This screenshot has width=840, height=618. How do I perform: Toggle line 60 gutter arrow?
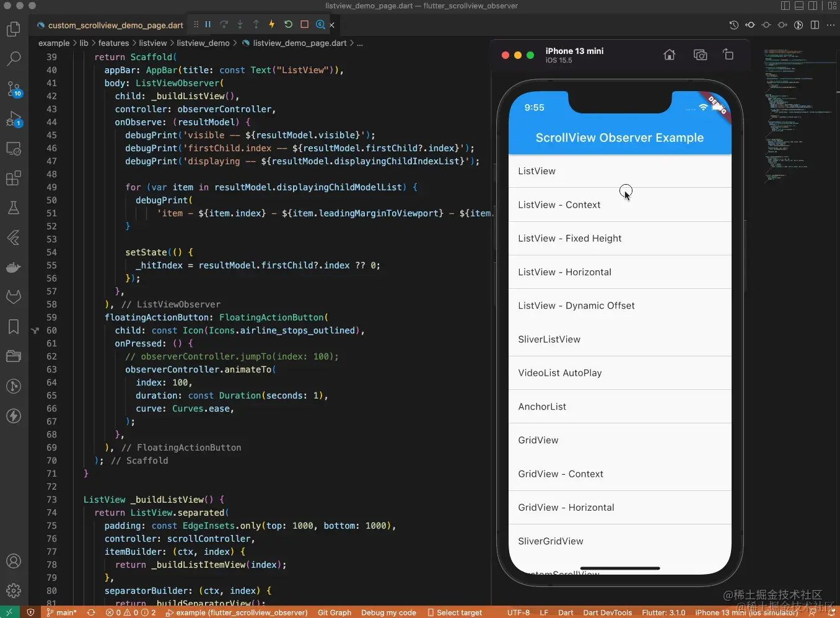35,330
